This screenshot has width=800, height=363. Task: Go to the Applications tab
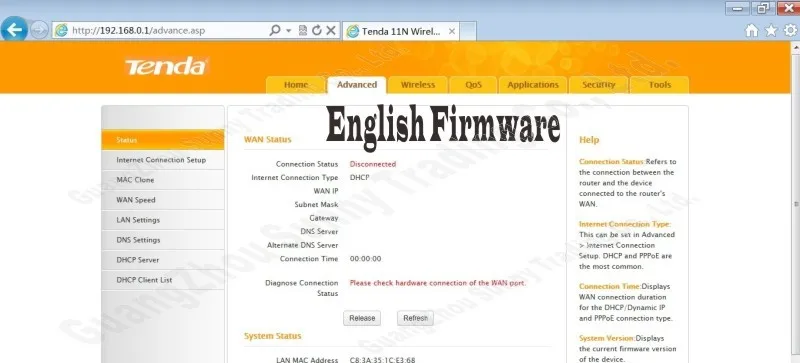click(x=533, y=85)
